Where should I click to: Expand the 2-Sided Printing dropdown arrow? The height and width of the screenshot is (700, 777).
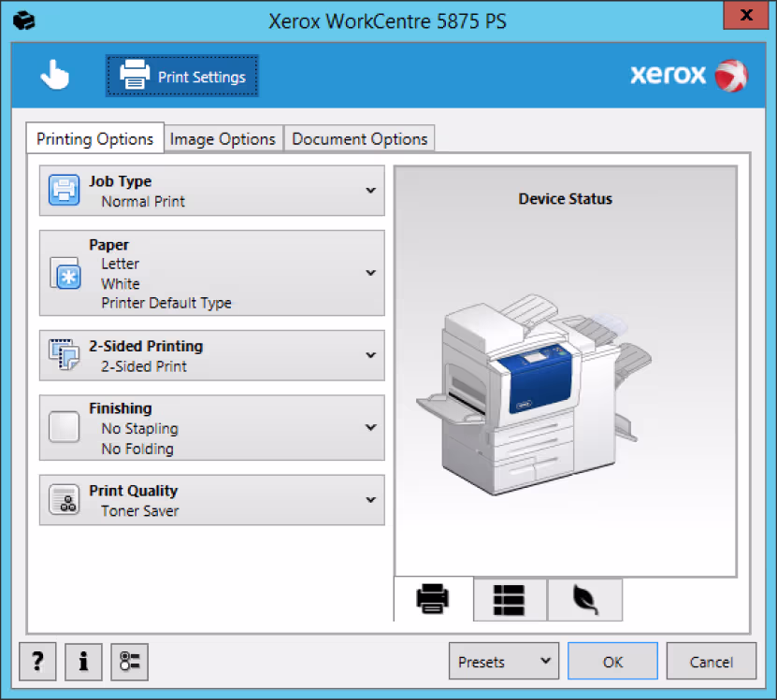pyautogui.click(x=370, y=355)
